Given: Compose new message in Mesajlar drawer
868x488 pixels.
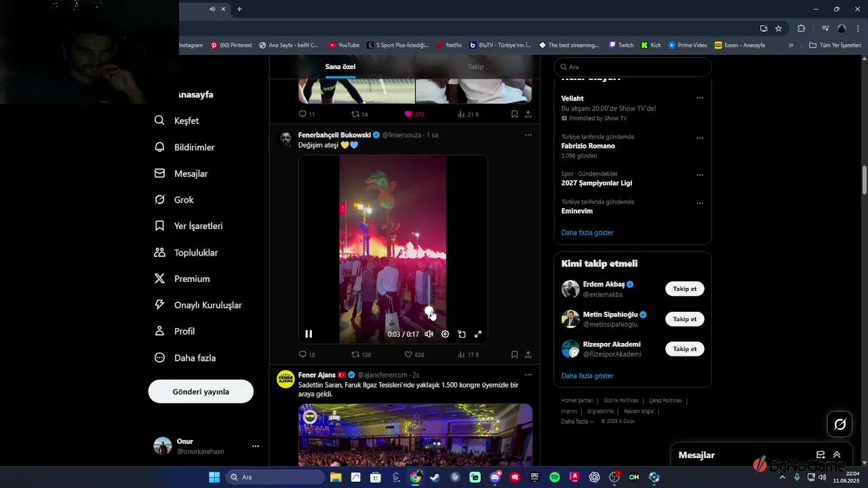Looking at the screenshot, I should click(821, 455).
